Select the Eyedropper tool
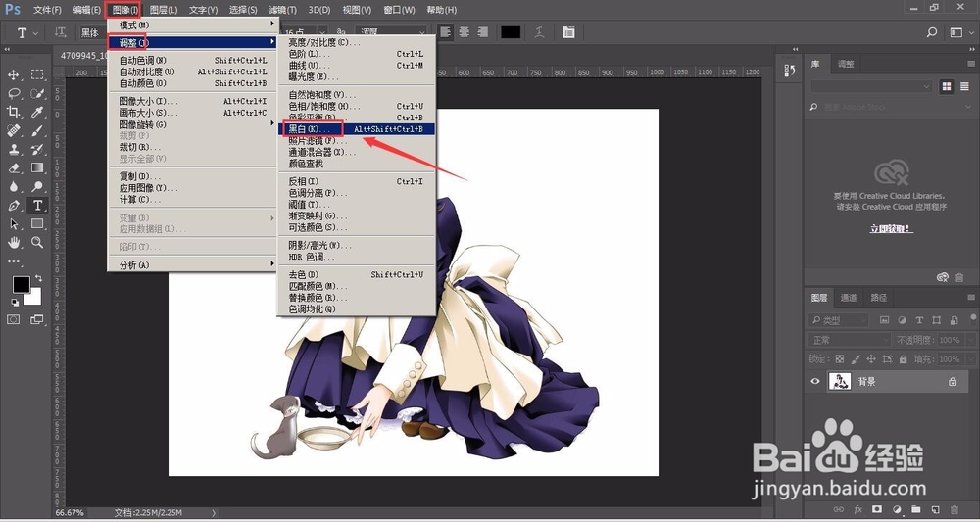This screenshot has height=522, width=980. point(37,112)
